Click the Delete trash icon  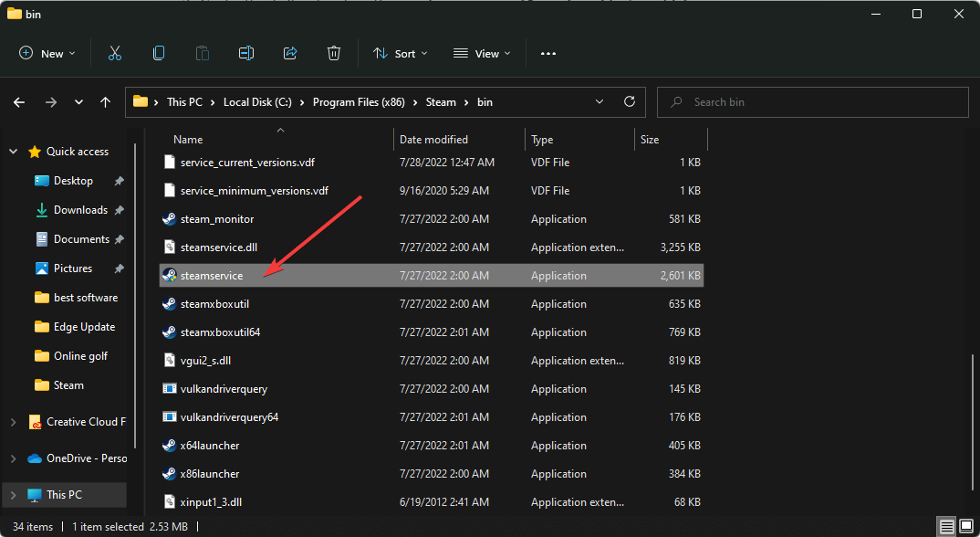tap(334, 53)
